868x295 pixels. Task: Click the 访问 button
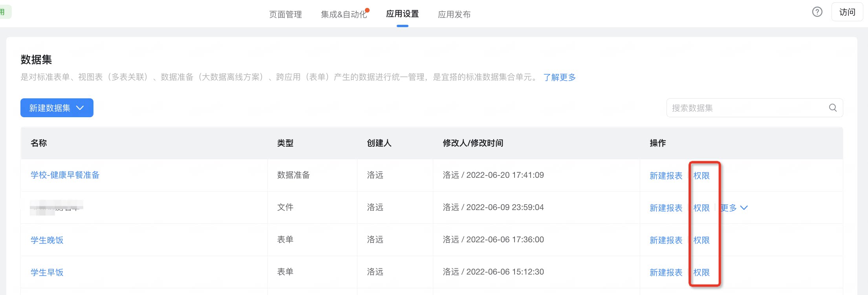(847, 12)
